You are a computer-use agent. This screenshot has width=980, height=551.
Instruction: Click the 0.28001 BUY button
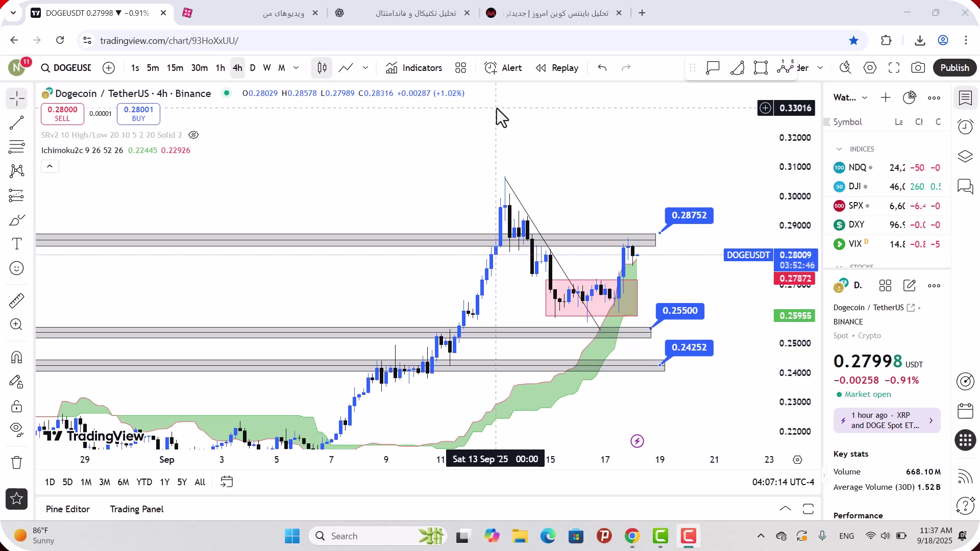(x=138, y=114)
